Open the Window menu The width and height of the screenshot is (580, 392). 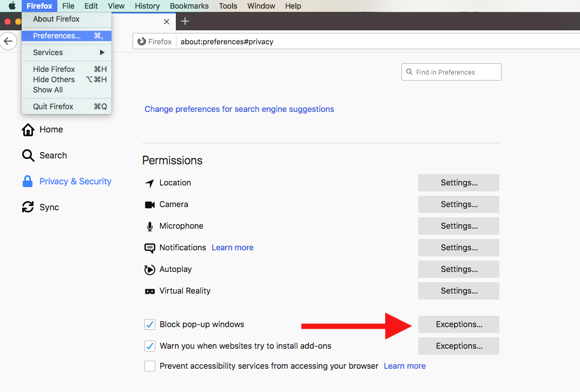pos(261,6)
